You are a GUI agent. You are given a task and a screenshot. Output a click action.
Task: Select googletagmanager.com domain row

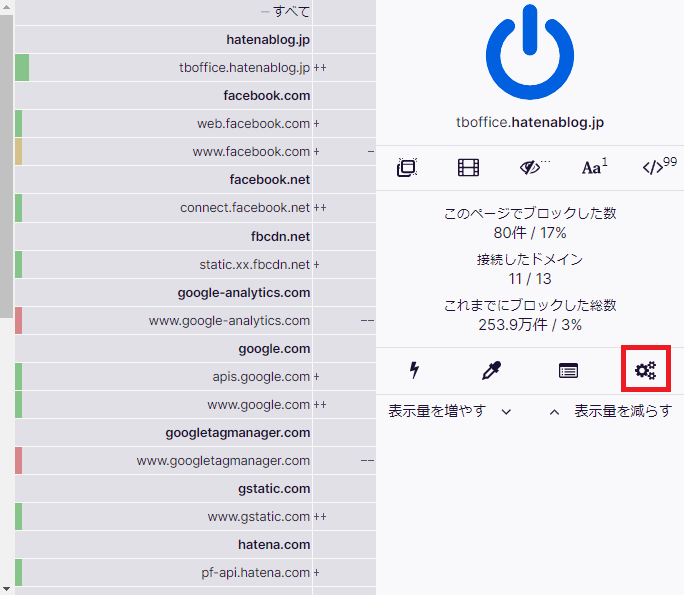(x=195, y=432)
